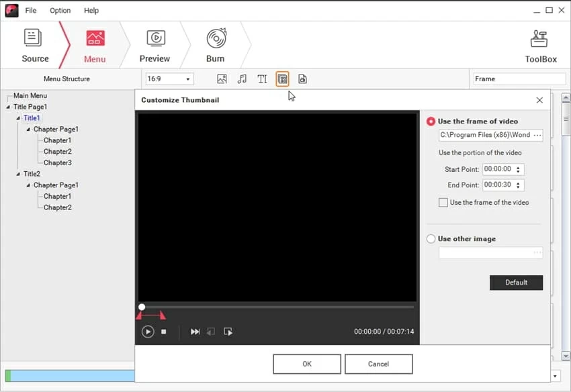Select 'Use the frame of video' radio

click(x=431, y=121)
